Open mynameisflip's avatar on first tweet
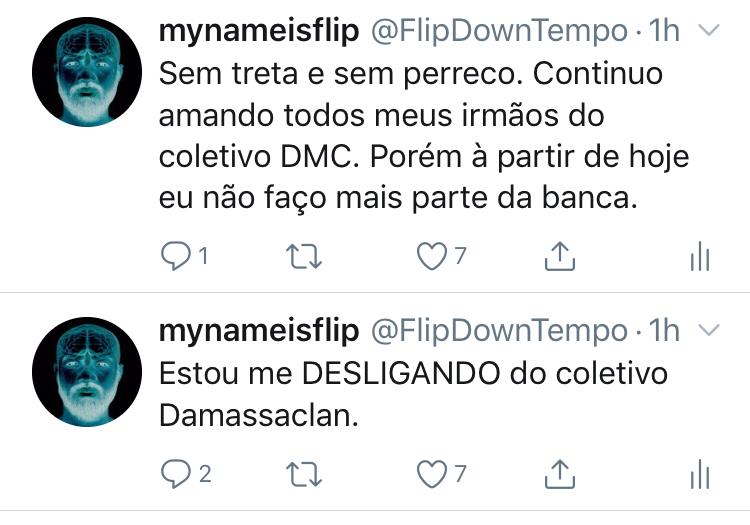The width and height of the screenshot is (750, 525). (87, 72)
